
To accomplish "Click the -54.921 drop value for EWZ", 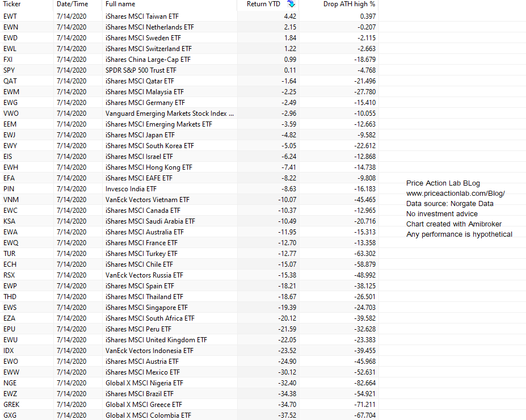I will [365, 393].
